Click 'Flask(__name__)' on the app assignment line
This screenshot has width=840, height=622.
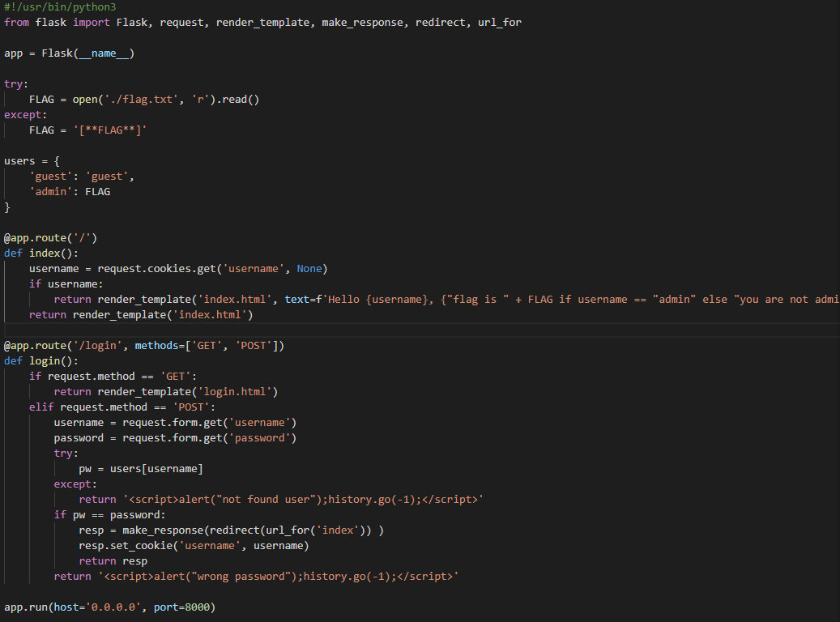point(87,53)
